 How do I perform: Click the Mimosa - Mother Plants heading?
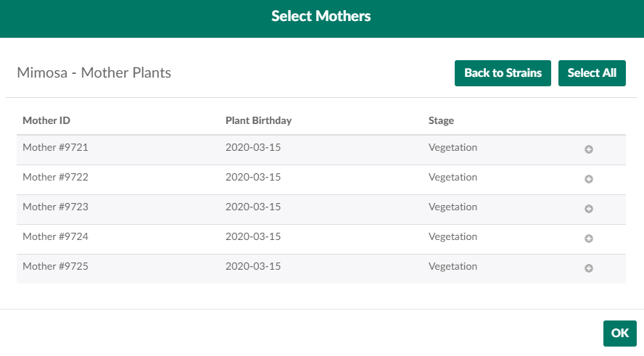(x=94, y=73)
